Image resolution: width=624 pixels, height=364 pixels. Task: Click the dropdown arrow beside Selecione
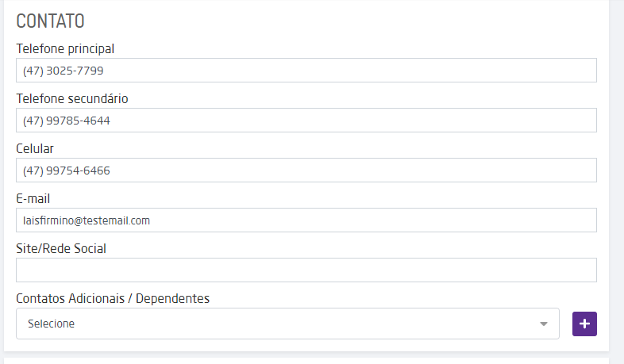point(544,324)
